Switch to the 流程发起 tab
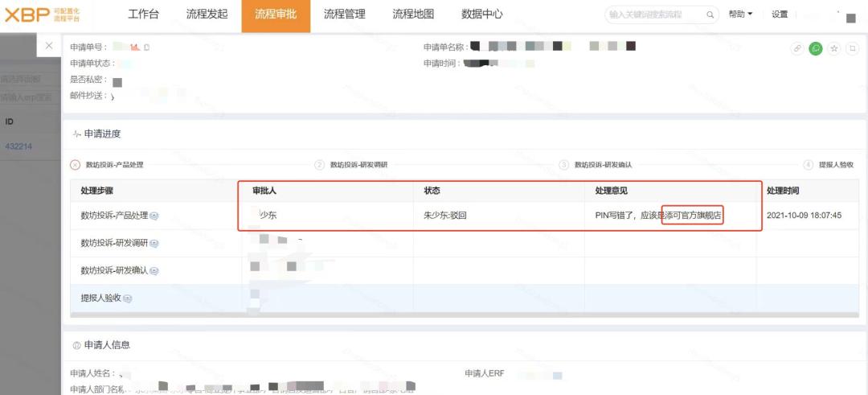The height and width of the screenshot is (395, 868). pos(207,15)
